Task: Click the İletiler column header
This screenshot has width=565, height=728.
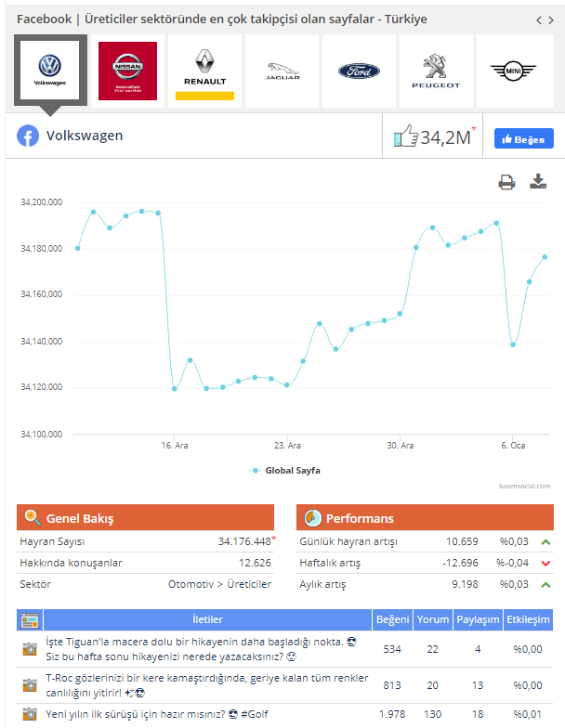Action: point(208,620)
